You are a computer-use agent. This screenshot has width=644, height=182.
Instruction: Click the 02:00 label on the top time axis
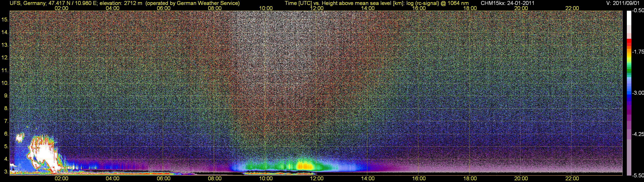(61, 8)
